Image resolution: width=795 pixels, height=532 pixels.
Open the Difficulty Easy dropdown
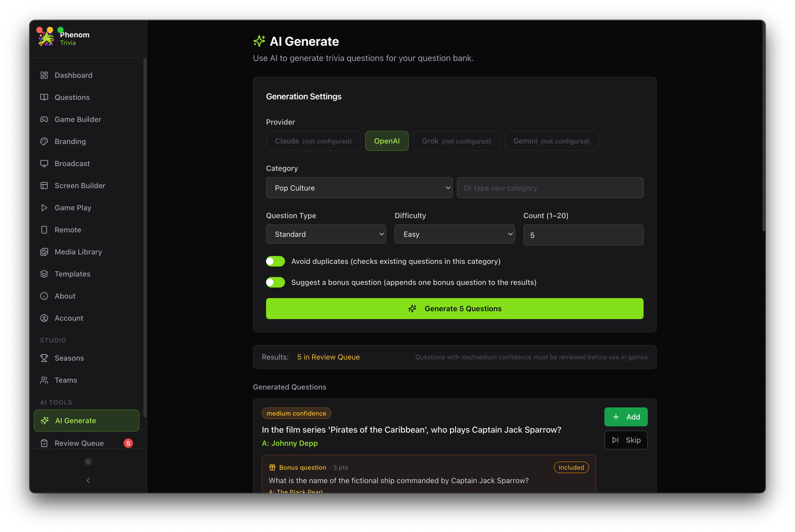454,234
